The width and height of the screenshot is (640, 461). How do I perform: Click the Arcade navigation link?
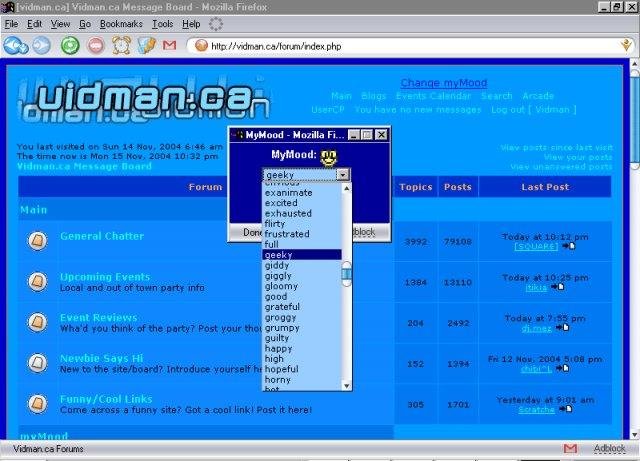(x=538, y=96)
